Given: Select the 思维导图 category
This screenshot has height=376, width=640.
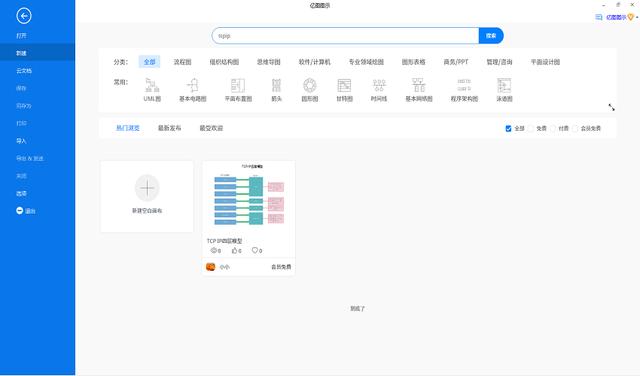Looking at the screenshot, I should click(269, 62).
